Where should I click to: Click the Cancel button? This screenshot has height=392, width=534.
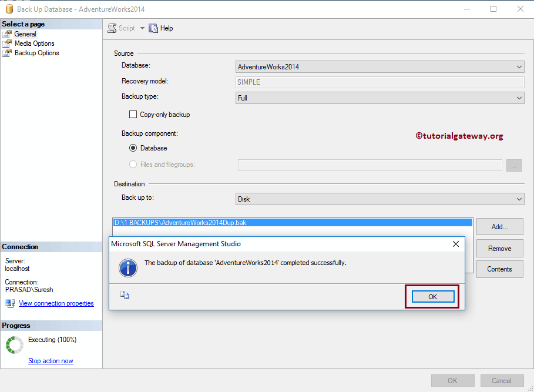(502, 381)
